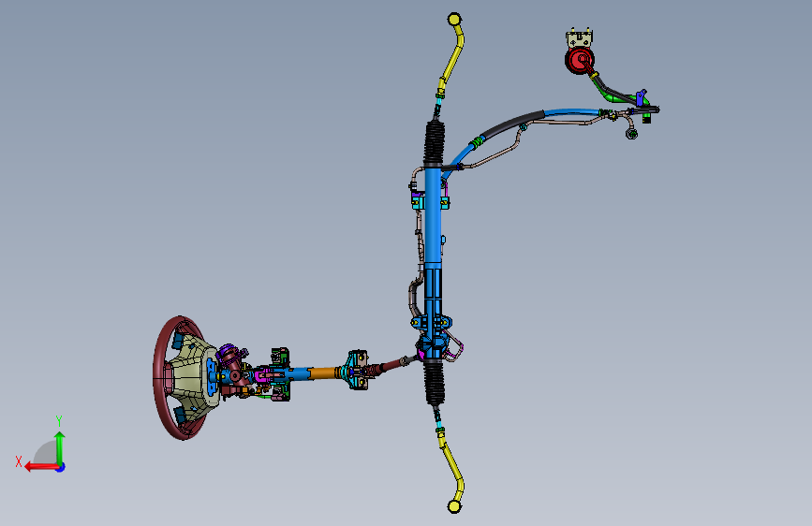Click the green 'Y' axis label
Screen dimensions: 812x526
click(59, 420)
